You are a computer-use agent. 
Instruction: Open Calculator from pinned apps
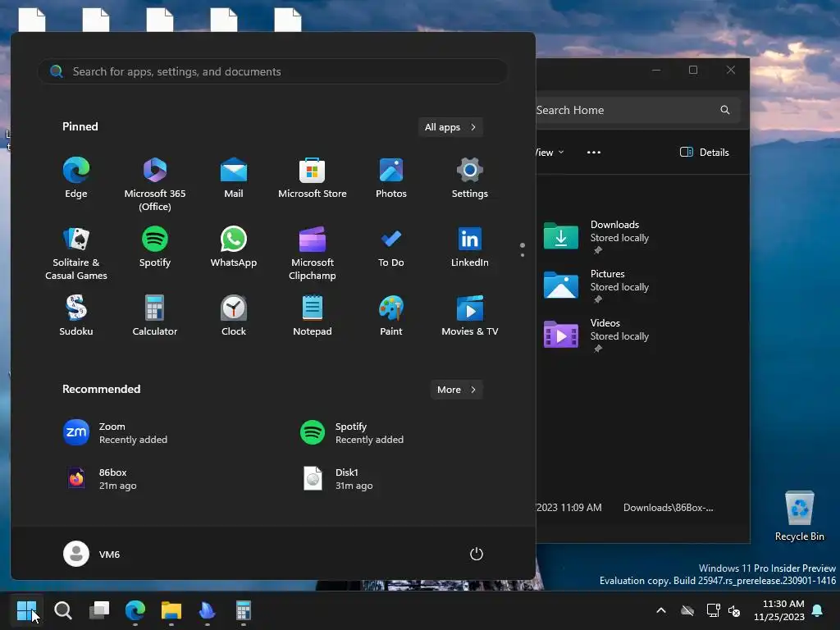click(155, 316)
